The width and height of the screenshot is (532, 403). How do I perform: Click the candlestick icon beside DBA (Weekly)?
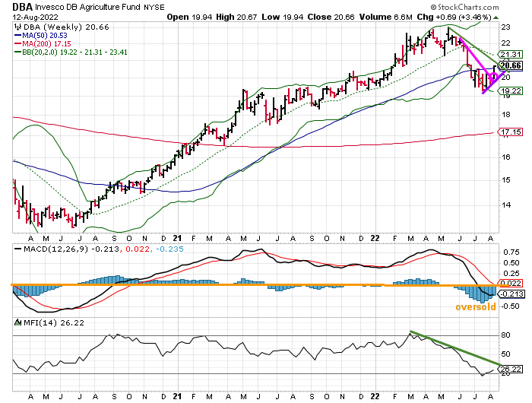click(17, 27)
